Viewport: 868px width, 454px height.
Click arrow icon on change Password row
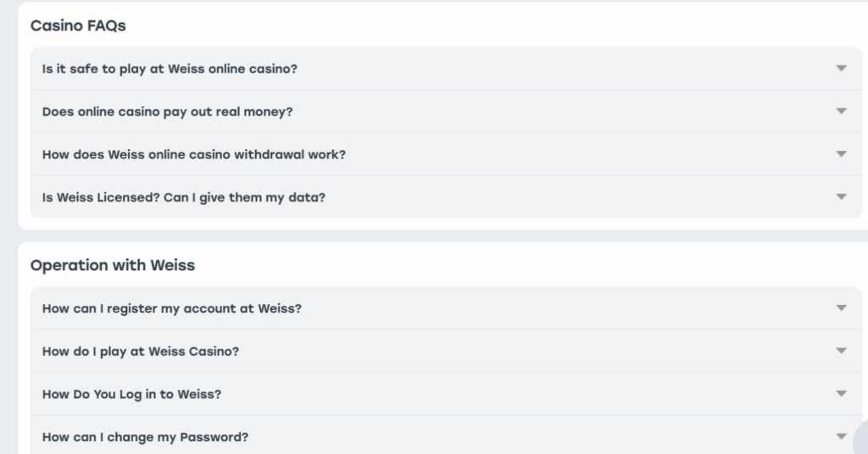(x=841, y=437)
